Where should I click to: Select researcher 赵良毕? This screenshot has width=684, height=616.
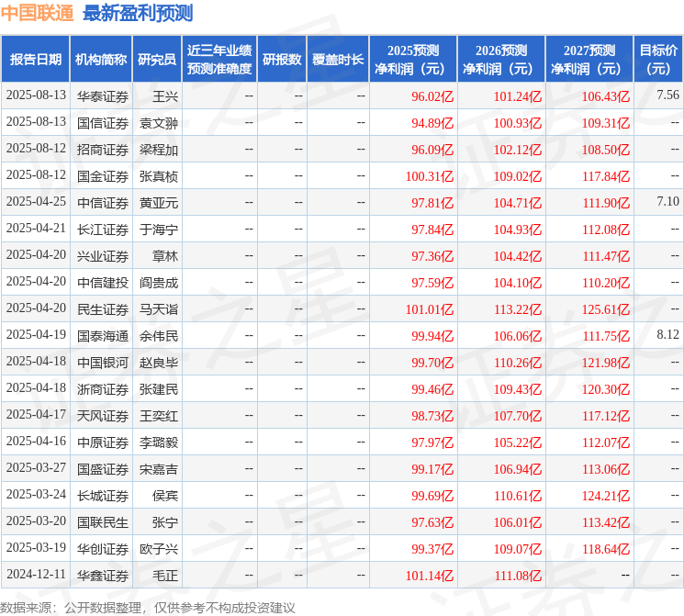(158, 363)
